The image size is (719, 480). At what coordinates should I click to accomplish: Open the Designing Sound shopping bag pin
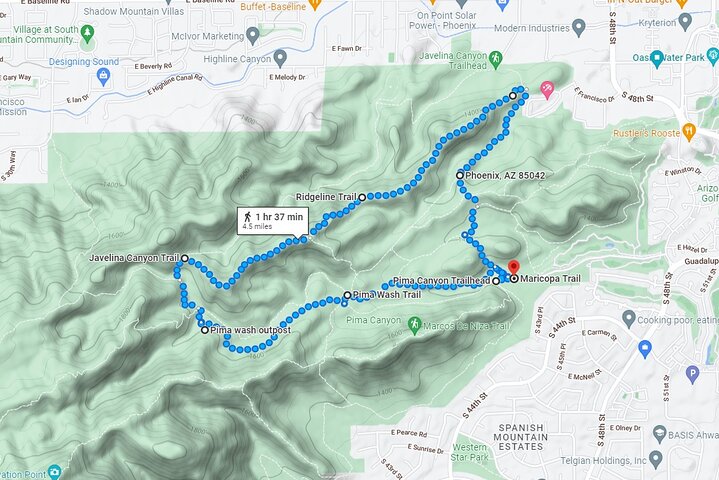(x=104, y=77)
